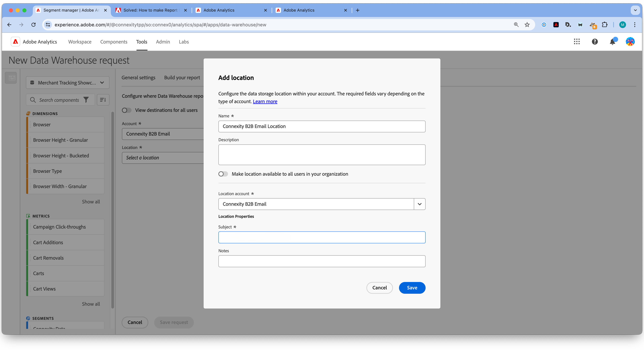
Task: Select the Browser Type dimension
Action: coord(65,171)
